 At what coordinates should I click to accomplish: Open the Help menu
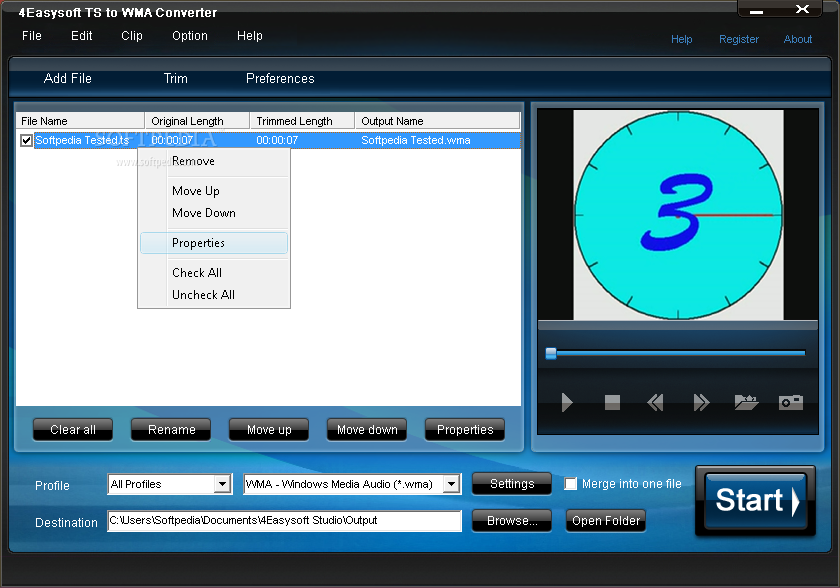250,36
